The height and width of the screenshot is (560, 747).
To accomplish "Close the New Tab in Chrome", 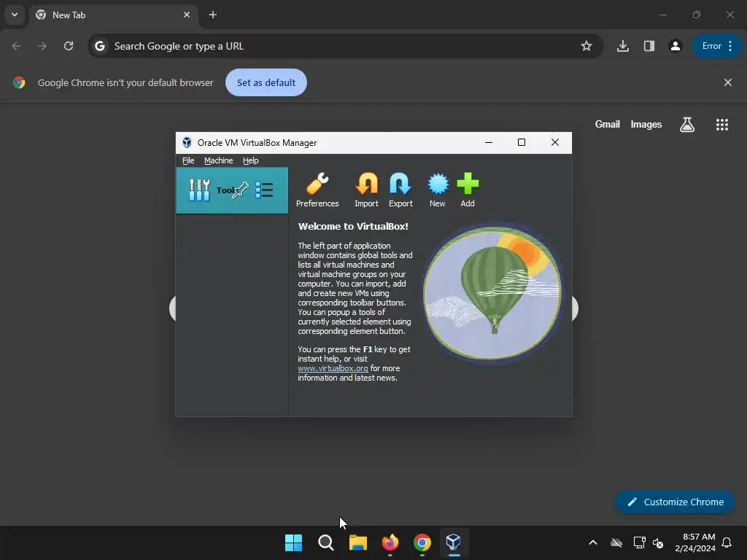I will pos(187,15).
